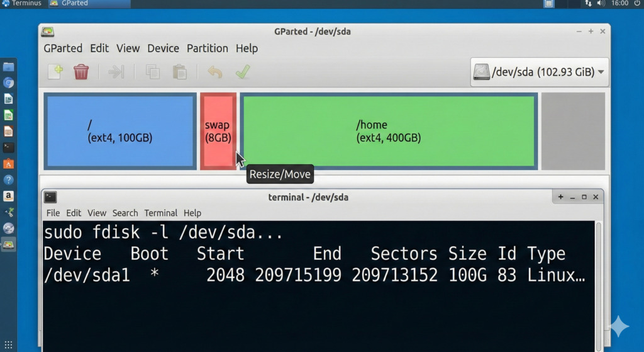Open the Device menu

(163, 48)
